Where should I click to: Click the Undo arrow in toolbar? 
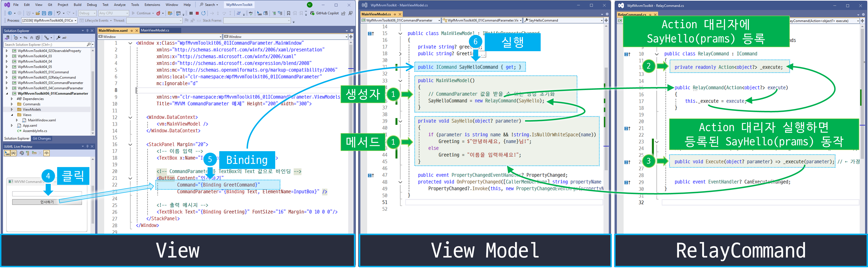click(x=59, y=13)
